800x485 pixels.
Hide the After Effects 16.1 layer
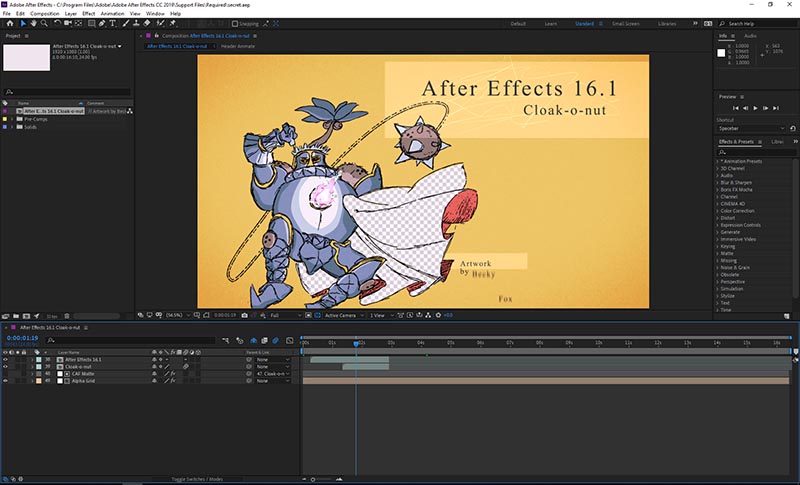[x=6, y=359]
